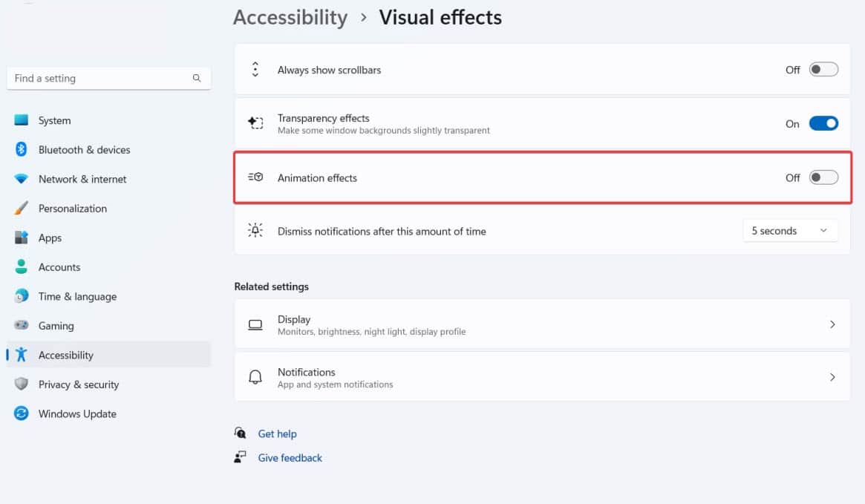The width and height of the screenshot is (865, 504).
Task: Click the Gaming controller icon
Action: pos(21,326)
